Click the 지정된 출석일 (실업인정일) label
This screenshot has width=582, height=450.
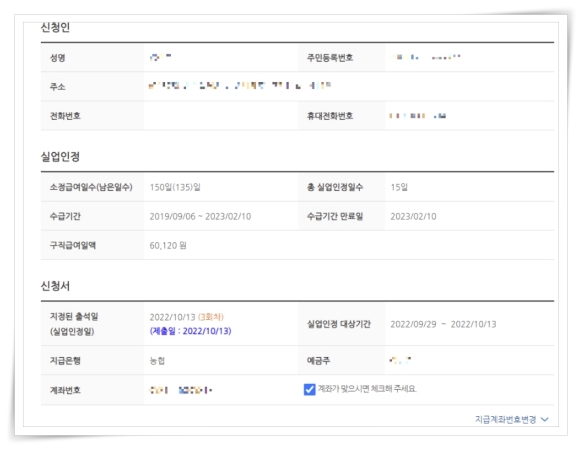pos(74,324)
